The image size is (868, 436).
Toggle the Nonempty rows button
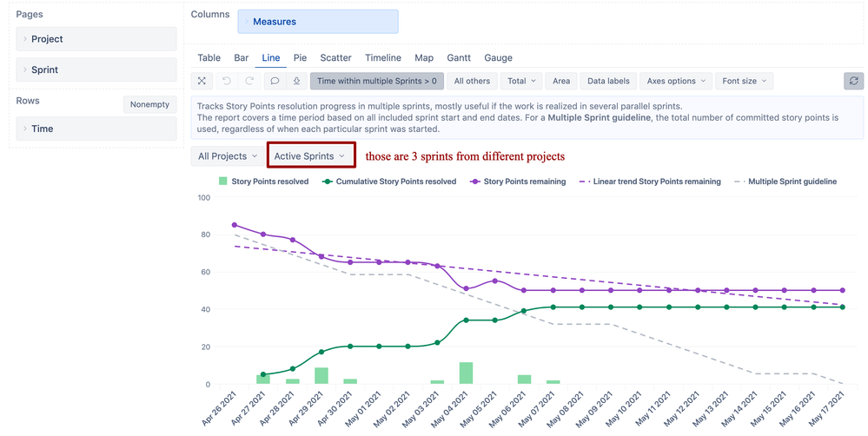(150, 104)
